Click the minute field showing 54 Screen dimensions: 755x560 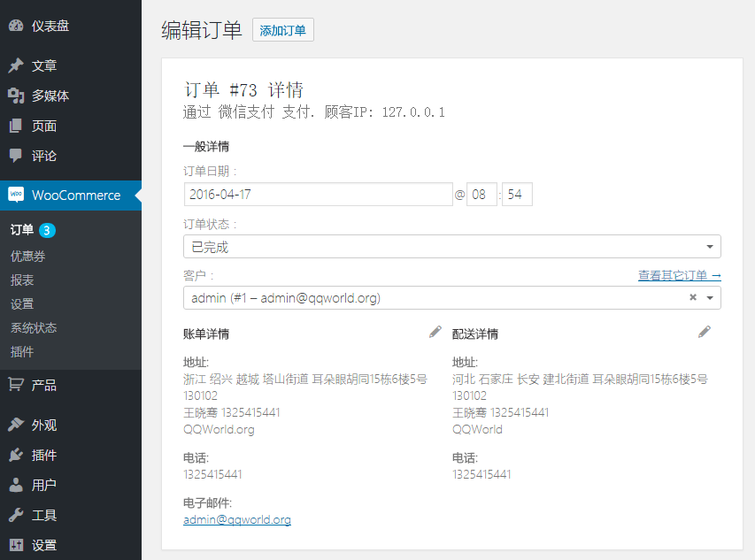point(517,195)
